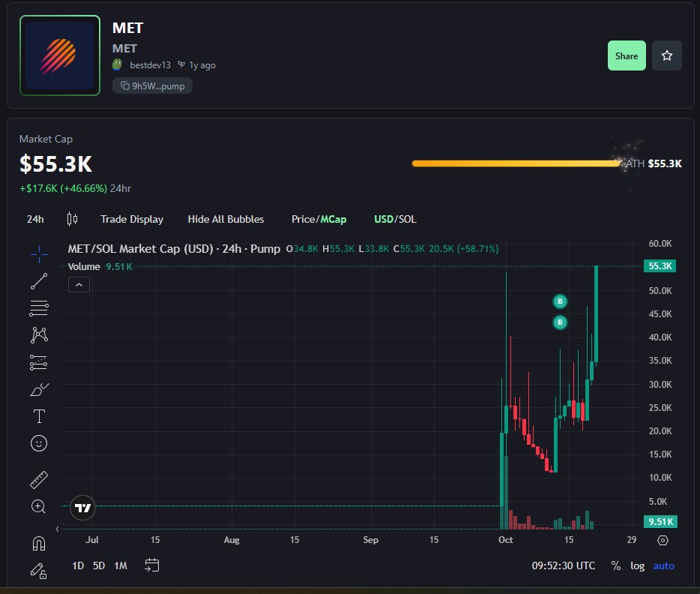Screen dimensions: 700x594
Task: Open candlestick chart type selector
Action: click(x=72, y=219)
